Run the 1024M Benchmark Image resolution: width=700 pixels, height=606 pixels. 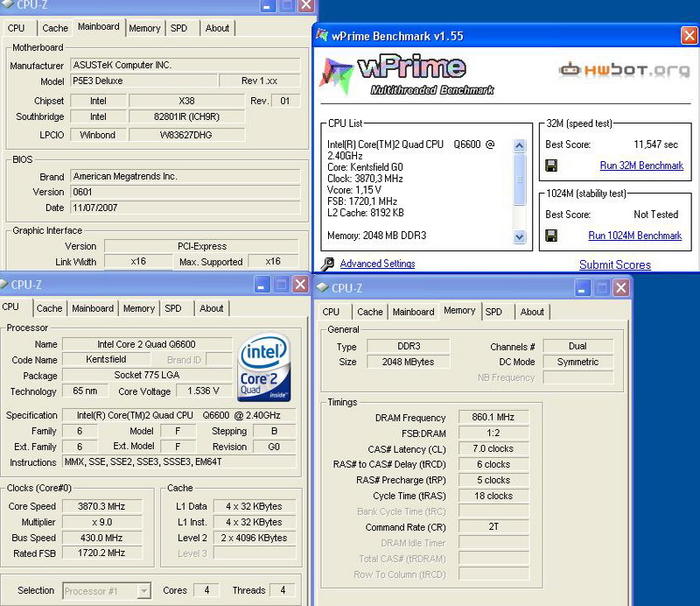pos(635,236)
